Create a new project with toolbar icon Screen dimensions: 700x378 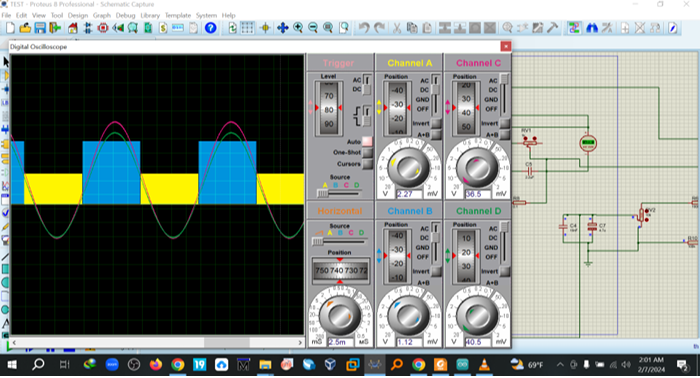click(x=10, y=28)
